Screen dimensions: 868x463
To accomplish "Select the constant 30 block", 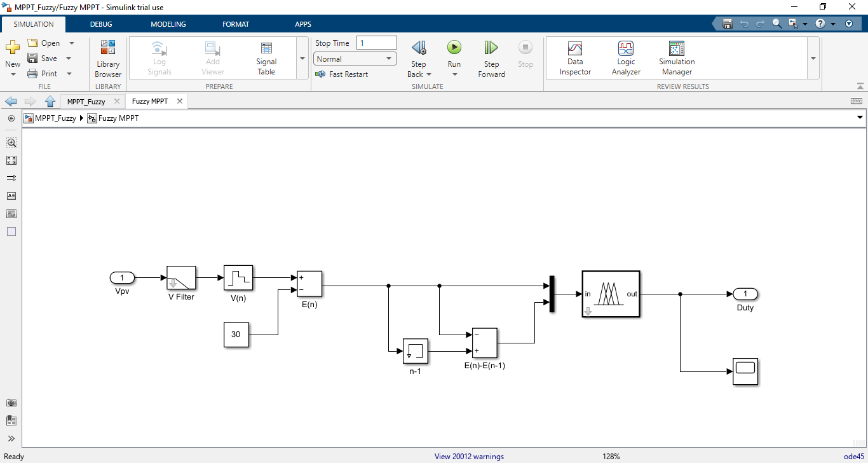I will [x=236, y=335].
